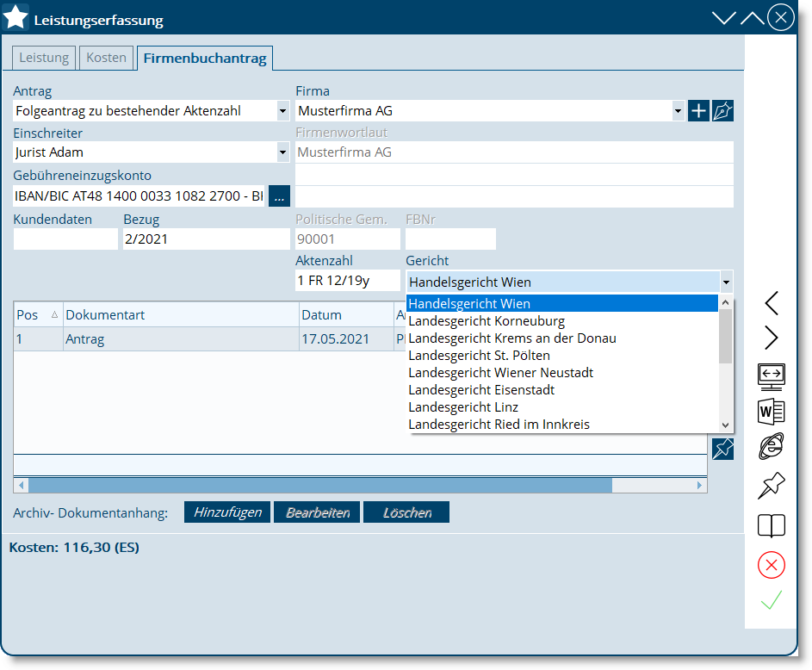Sort by Pos column header
This screenshot has width=812, height=670.
click(x=38, y=315)
